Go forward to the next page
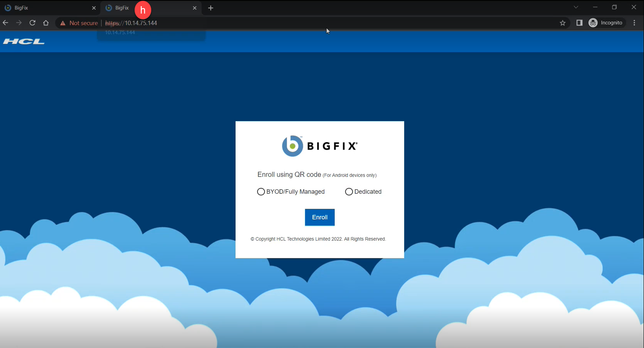The width and height of the screenshot is (644, 348). [x=19, y=23]
